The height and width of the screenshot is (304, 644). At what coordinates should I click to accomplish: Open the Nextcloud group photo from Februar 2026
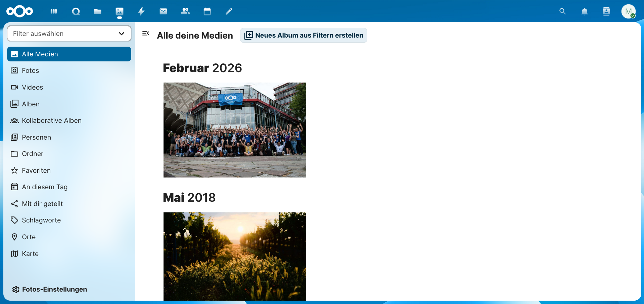pyautogui.click(x=234, y=130)
